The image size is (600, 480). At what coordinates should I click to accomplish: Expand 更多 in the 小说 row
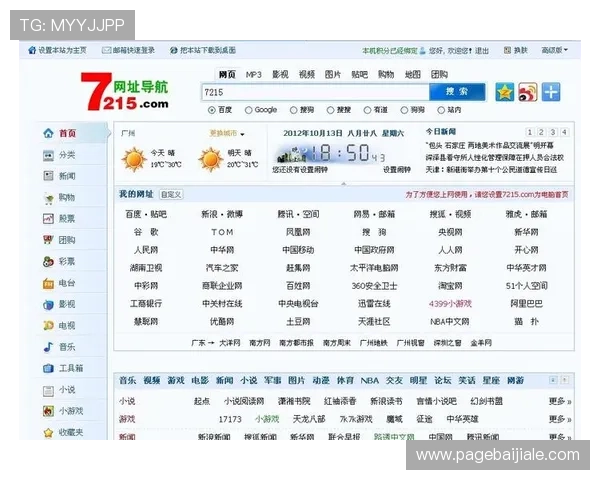pos(560,401)
